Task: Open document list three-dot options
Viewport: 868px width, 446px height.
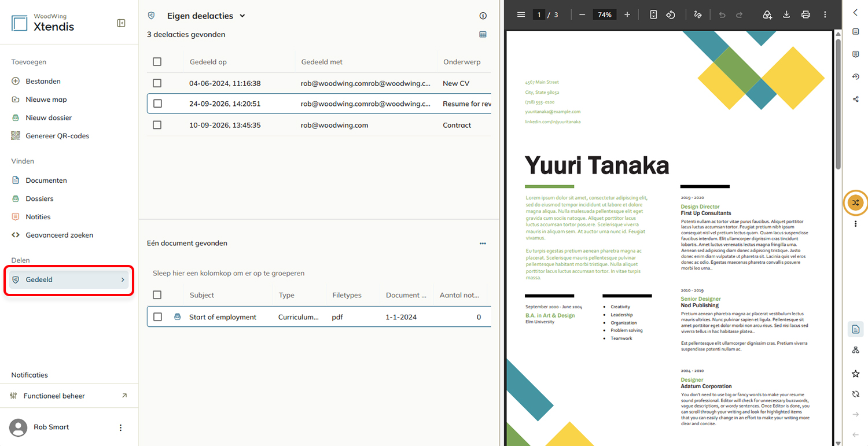Action: [x=483, y=244]
